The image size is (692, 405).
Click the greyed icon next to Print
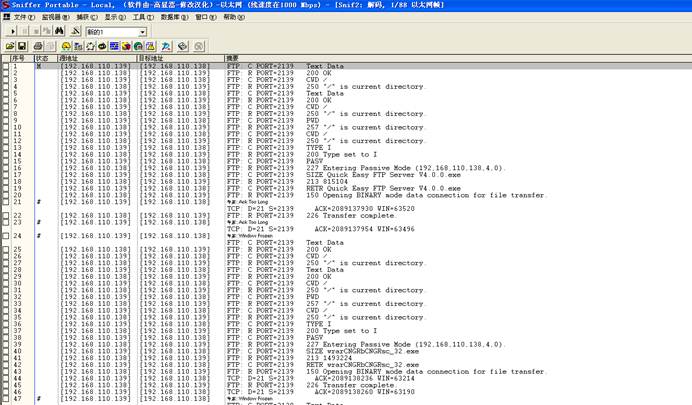pos(50,46)
